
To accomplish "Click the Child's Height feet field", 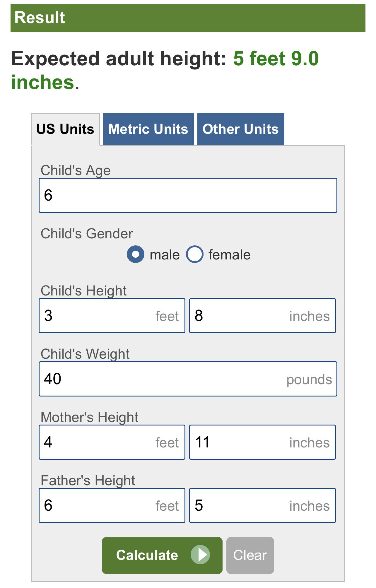I will (112, 316).
